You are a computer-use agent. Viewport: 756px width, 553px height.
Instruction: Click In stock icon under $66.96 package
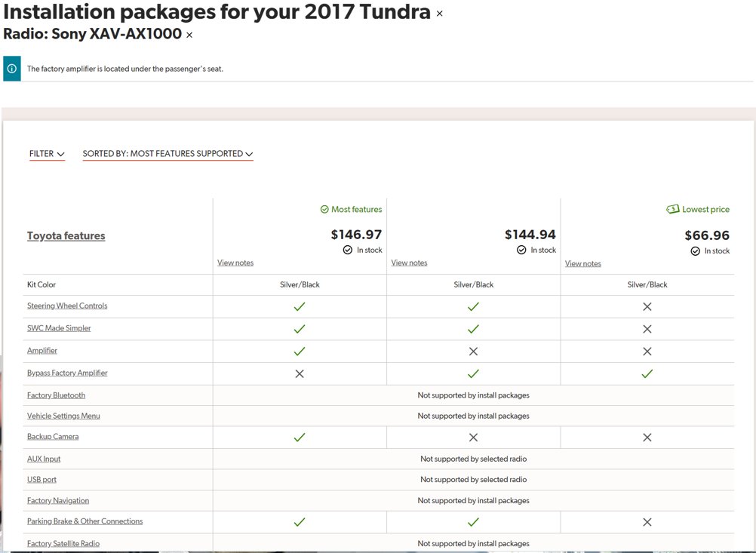coord(695,250)
